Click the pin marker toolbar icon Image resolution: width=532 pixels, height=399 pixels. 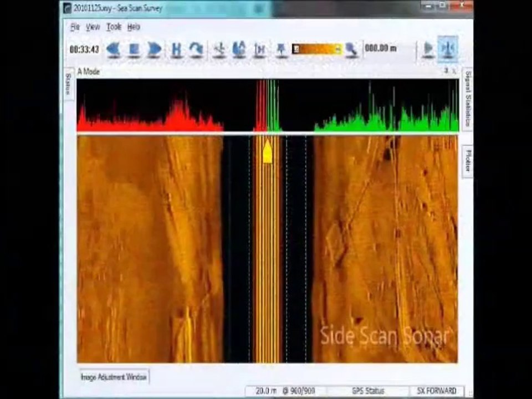pyautogui.click(x=282, y=49)
